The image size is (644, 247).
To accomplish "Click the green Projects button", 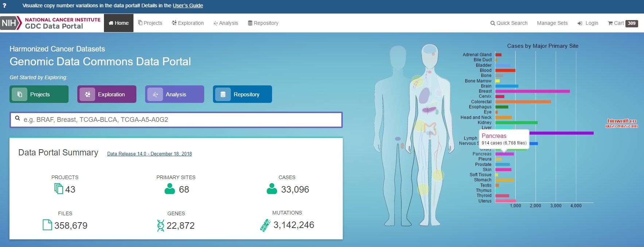I will pyautogui.click(x=39, y=94).
